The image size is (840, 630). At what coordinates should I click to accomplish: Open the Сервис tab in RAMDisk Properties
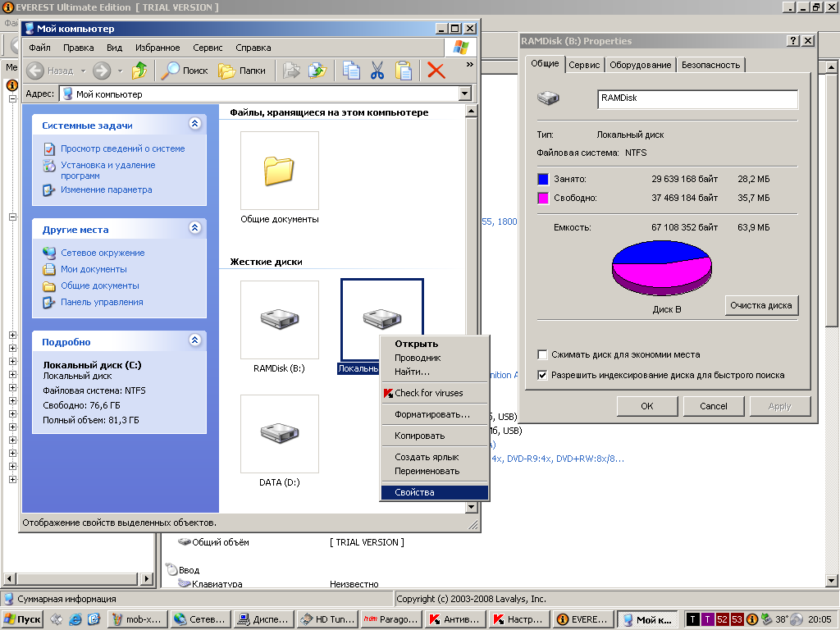584,65
